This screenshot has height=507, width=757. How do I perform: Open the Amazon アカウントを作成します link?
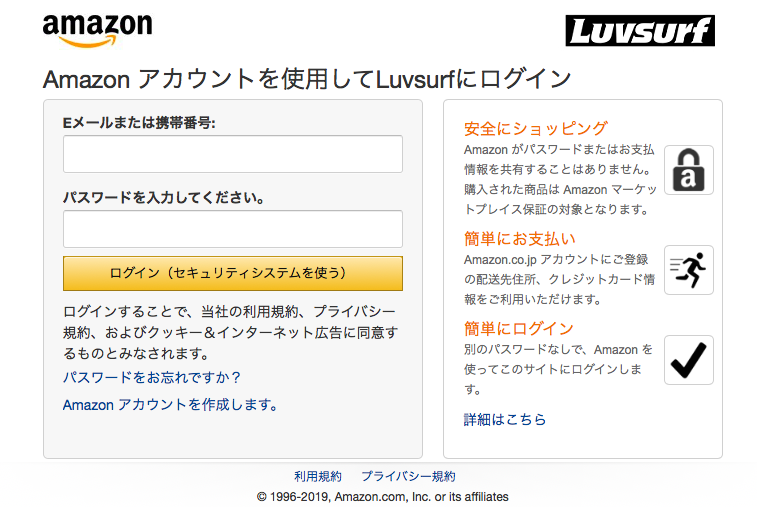[x=170, y=405]
